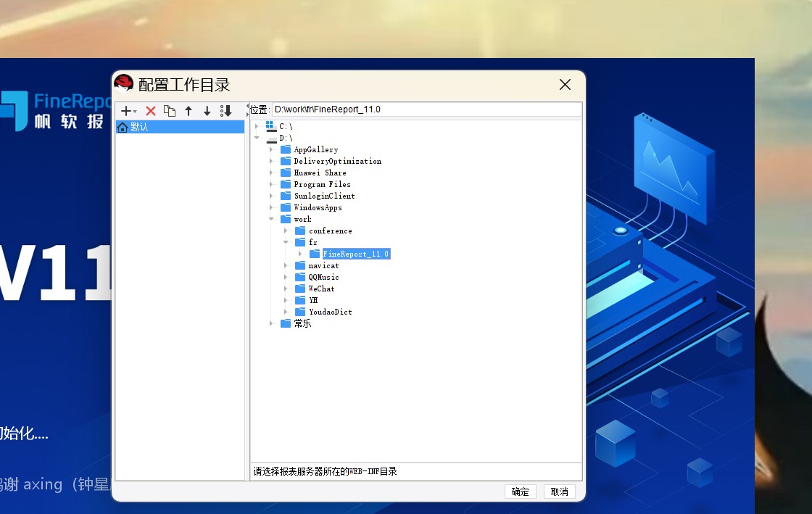Select the 'work' folder name
This screenshot has width=812, height=514.
coord(303,220)
